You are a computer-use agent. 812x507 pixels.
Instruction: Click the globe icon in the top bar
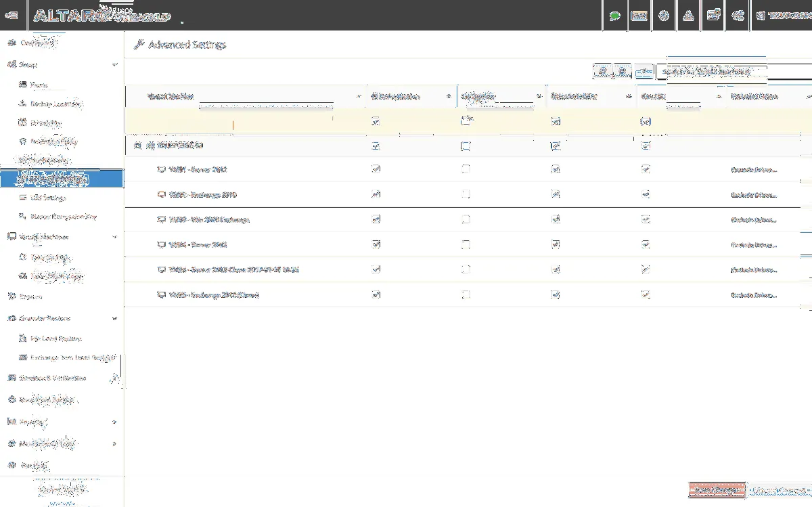click(x=664, y=16)
